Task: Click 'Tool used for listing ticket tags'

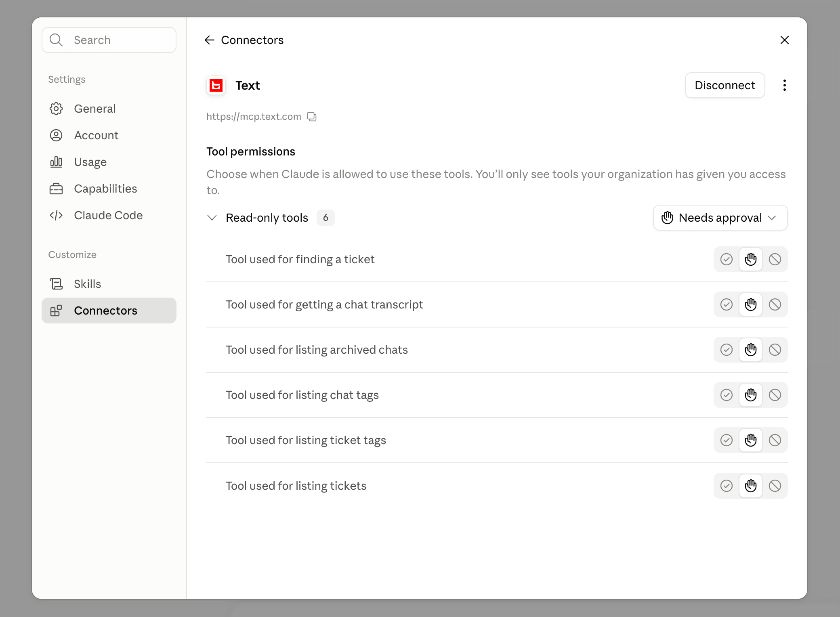Action: pos(306,440)
